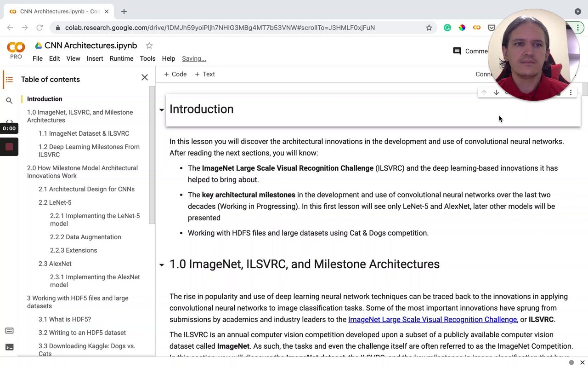The height and width of the screenshot is (368, 588).
Task: Bookmark this page with the star icon
Action: click(429, 28)
